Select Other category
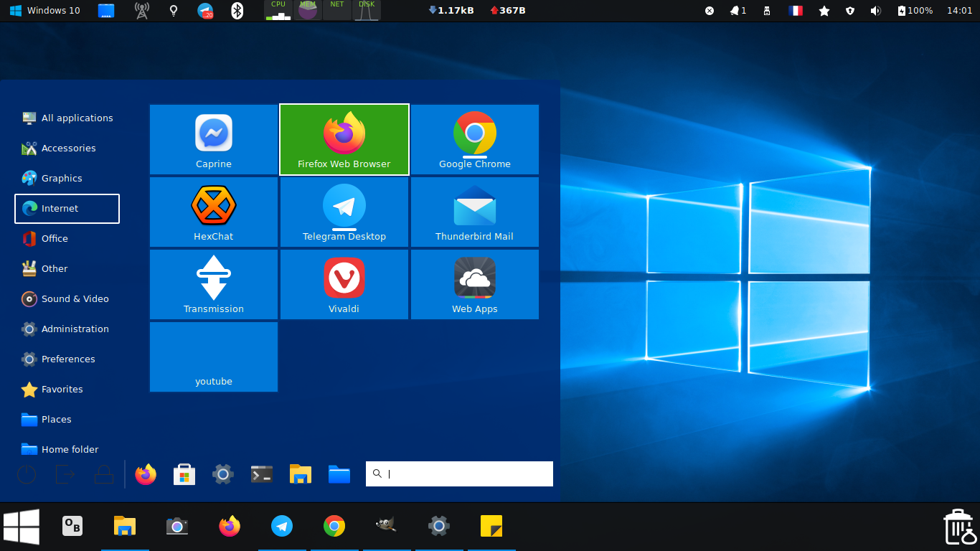 pyautogui.click(x=67, y=269)
